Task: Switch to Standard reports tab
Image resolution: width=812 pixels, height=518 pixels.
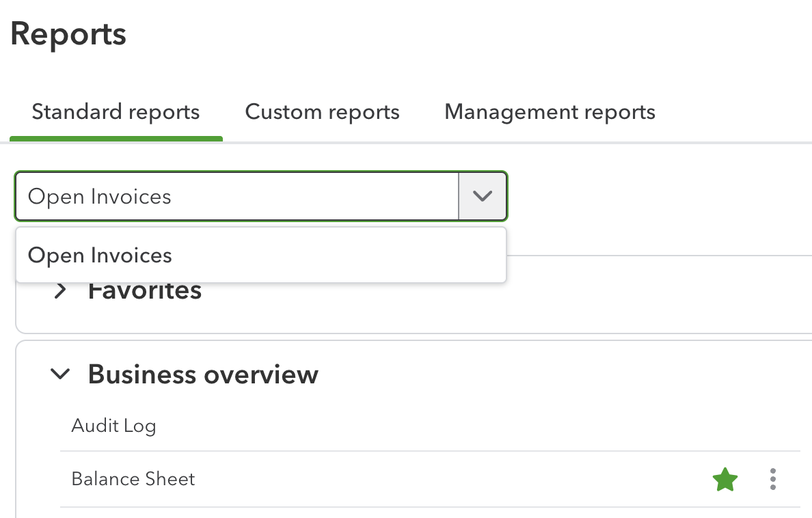Action: pyautogui.click(x=116, y=112)
